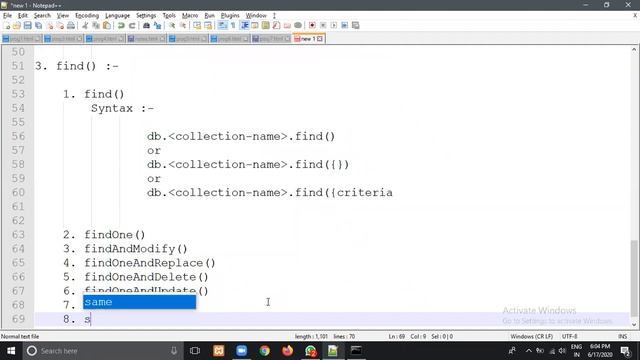Click the vertical scrollbar down arrow
Viewport: 640px width, 360px height.
634,325
